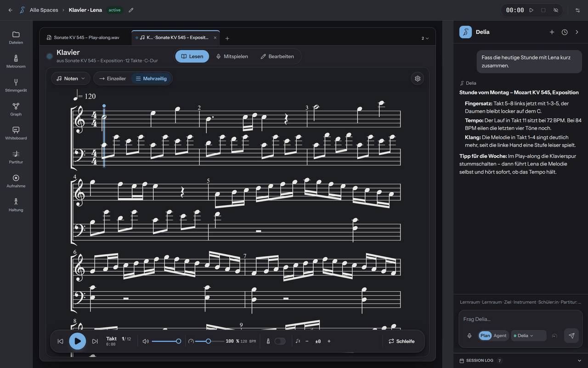Open the Stimmgerät tuner in the sidebar
This screenshot has height=368, width=588.
click(16, 86)
